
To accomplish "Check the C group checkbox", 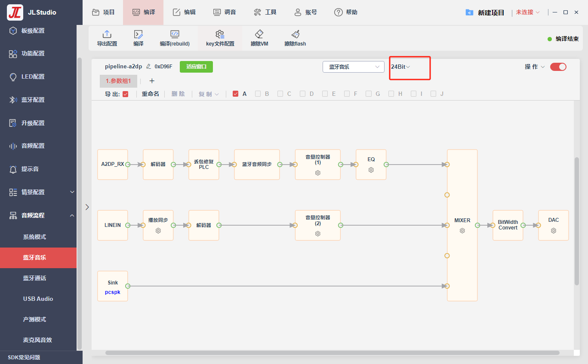I will coord(280,94).
